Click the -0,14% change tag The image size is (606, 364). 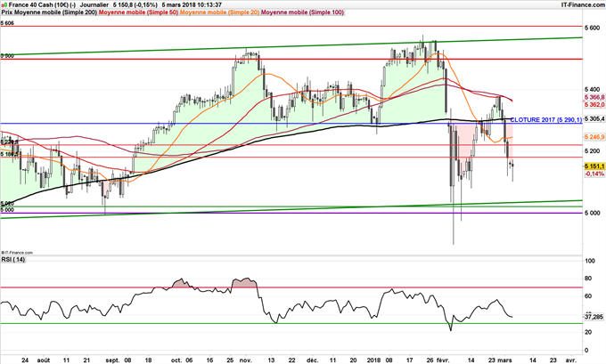pos(594,174)
